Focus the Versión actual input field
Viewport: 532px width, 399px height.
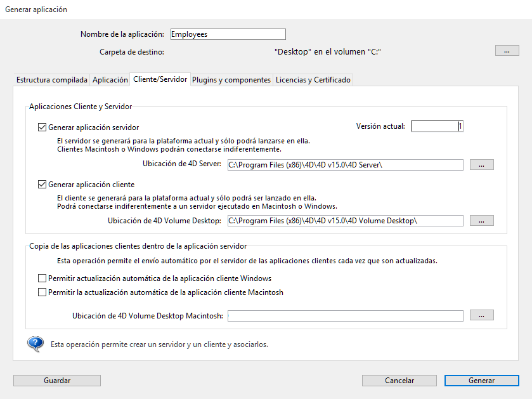[x=437, y=126]
